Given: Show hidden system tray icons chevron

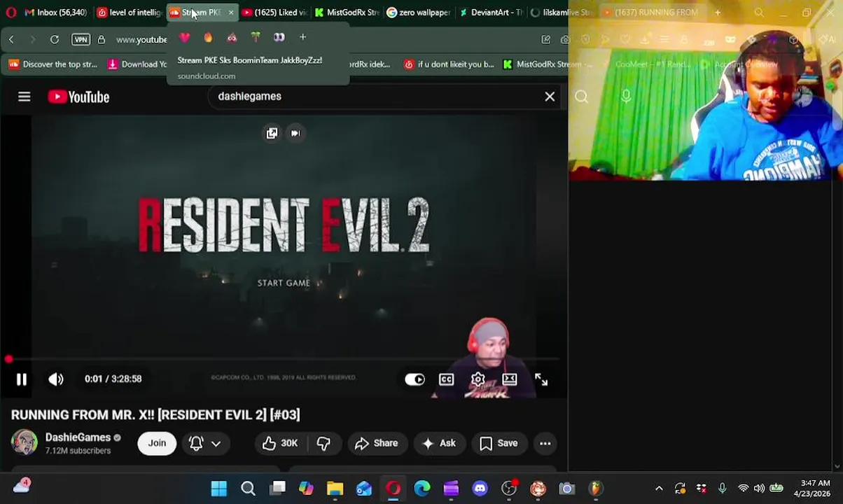Looking at the screenshot, I should coord(659,489).
